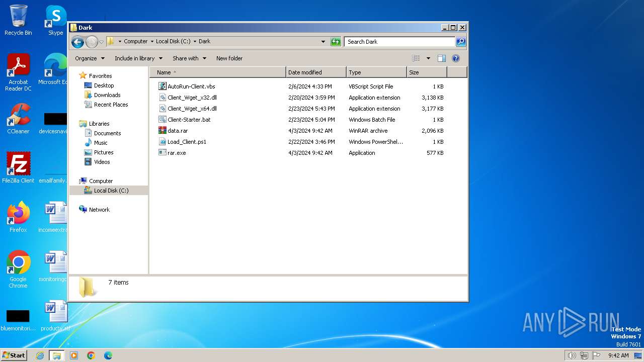
Task: Select the Client-Starter.bat file icon
Action: [163, 120]
